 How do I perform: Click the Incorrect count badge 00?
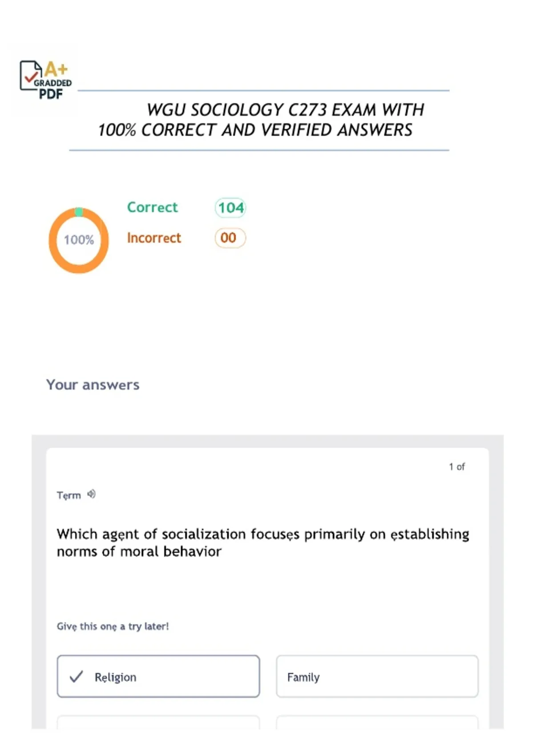(230, 238)
